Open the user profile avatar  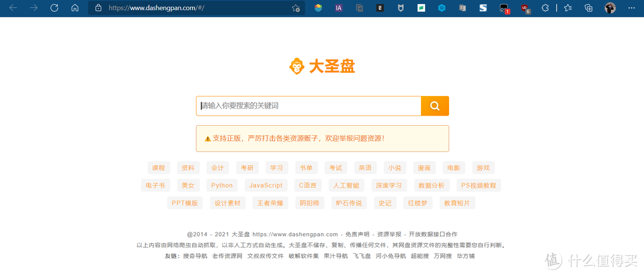pos(611,8)
